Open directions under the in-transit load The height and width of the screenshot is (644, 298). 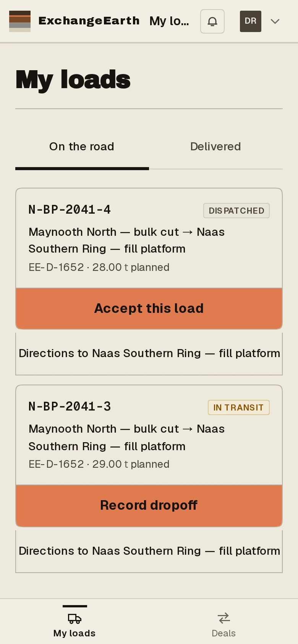[x=149, y=551]
